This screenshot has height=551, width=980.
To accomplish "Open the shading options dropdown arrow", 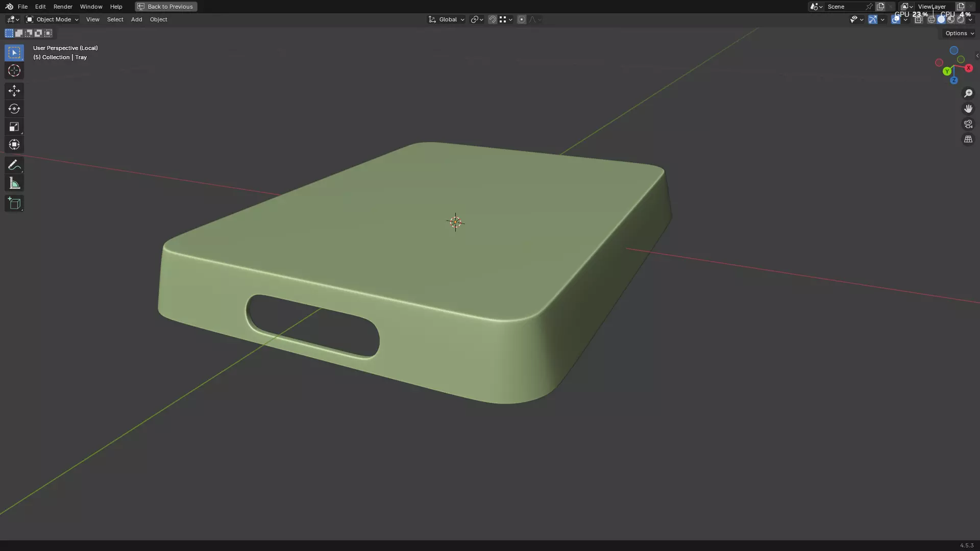I will [970, 19].
